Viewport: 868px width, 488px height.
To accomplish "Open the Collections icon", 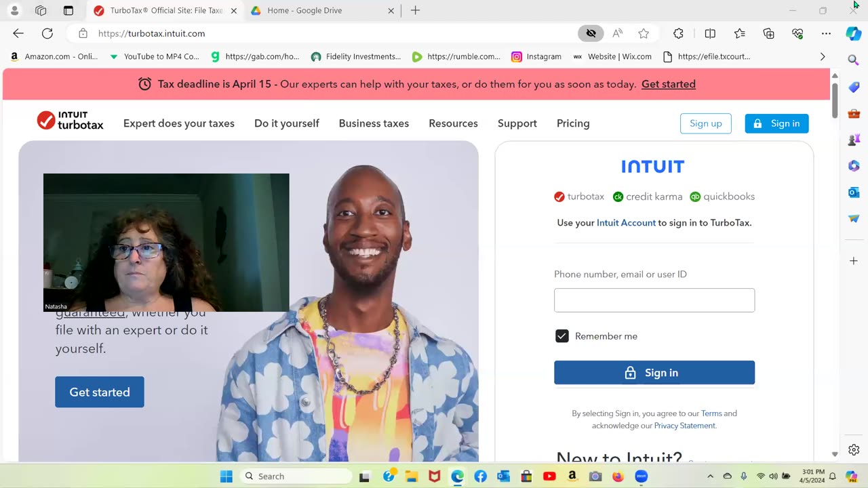I will [x=769, y=33].
